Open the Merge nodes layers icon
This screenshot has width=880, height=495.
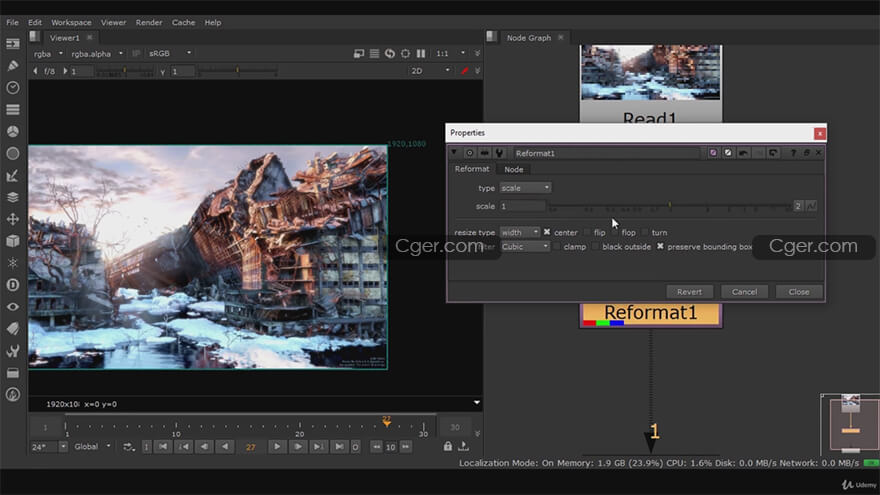click(x=12, y=198)
